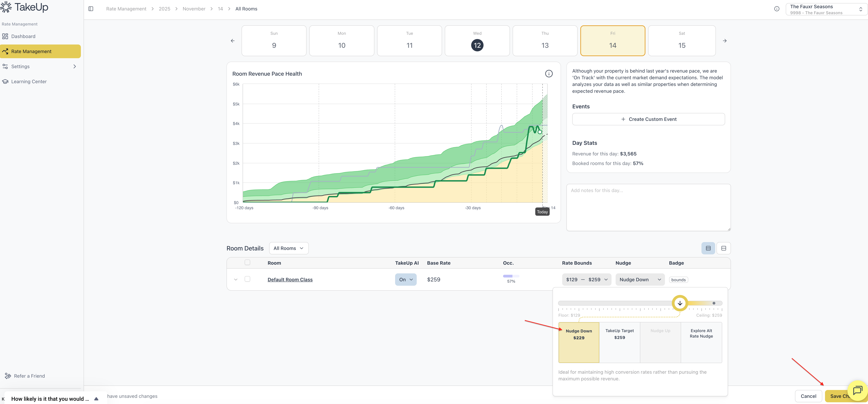Toggle the sidebar collapse icon

coord(91,9)
